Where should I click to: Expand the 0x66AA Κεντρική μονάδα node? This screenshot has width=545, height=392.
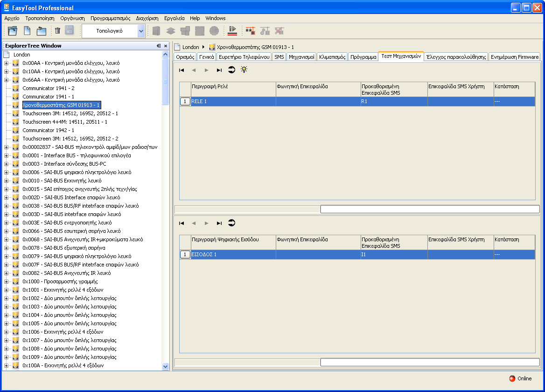(6, 80)
